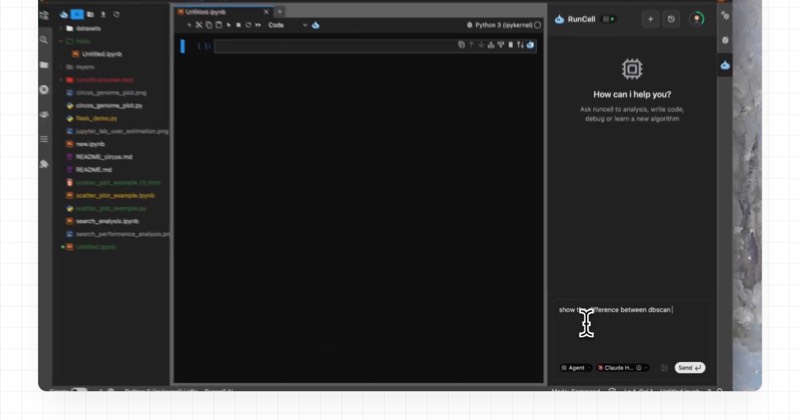
Task: Close the Untitled.ipynb tab
Action: tap(266, 12)
